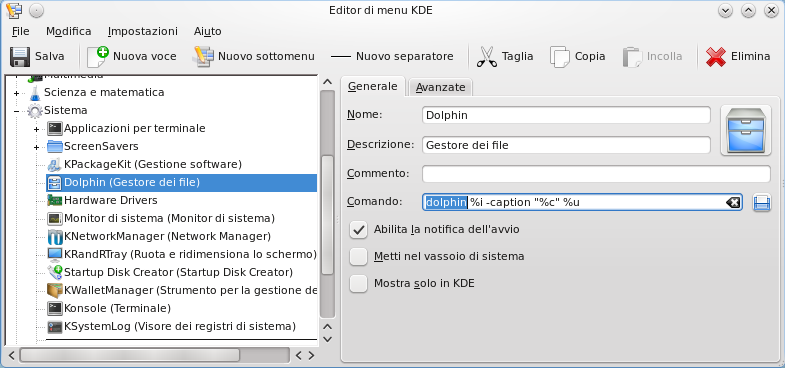Click the tree vertical scrollbar handle
The image size is (785, 368).
[327, 215]
